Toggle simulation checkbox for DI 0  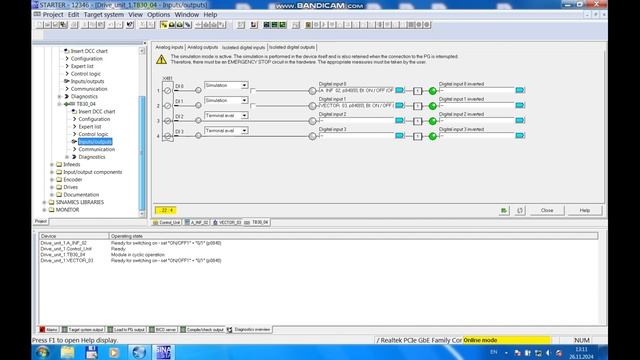(253, 91)
